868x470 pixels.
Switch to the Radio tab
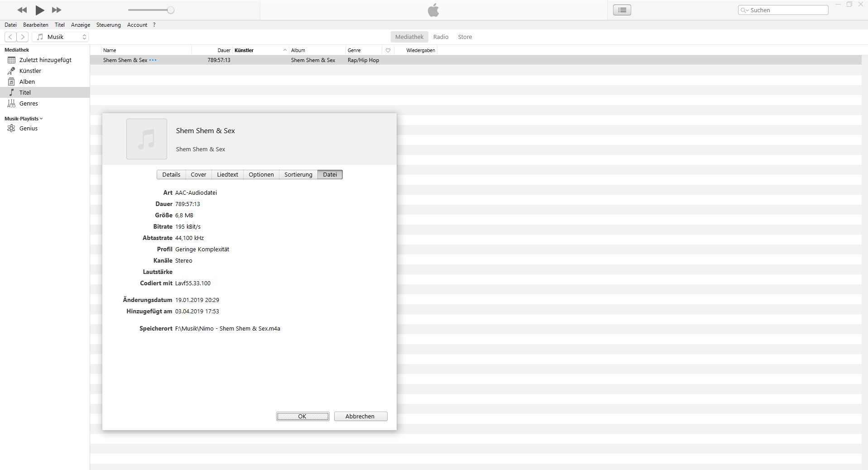[441, 37]
